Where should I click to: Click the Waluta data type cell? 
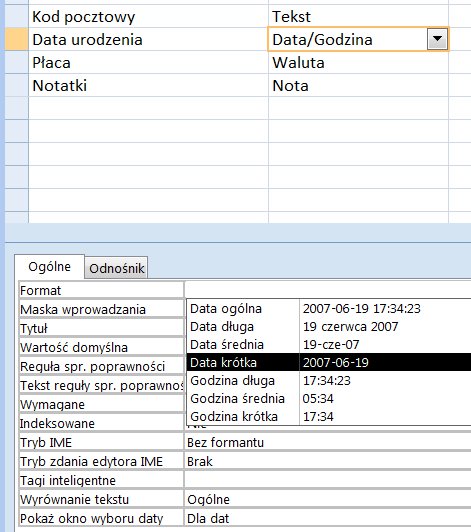click(x=358, y=62)
